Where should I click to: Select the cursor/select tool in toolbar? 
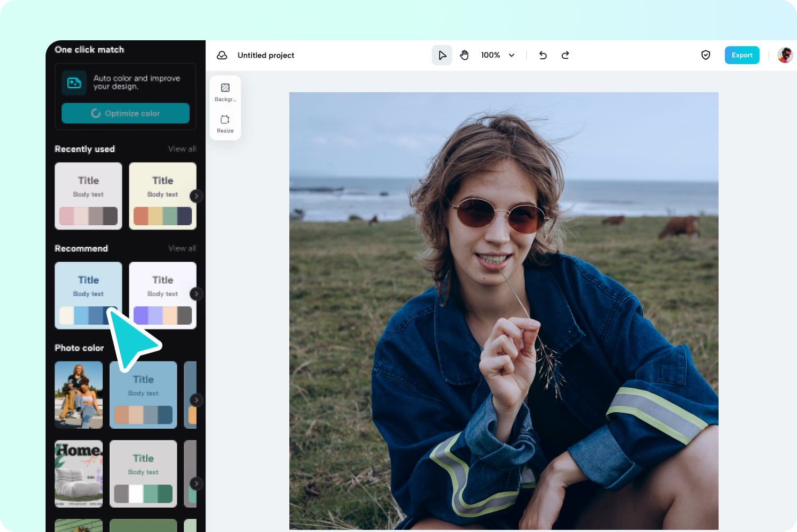[442, 55]
